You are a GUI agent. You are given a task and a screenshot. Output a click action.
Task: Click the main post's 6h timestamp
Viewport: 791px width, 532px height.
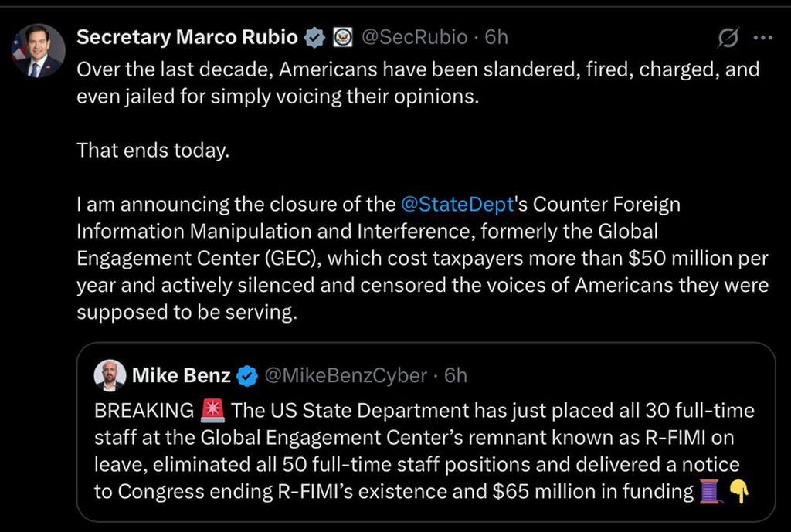pyautogui.click(x=496, y=36)
